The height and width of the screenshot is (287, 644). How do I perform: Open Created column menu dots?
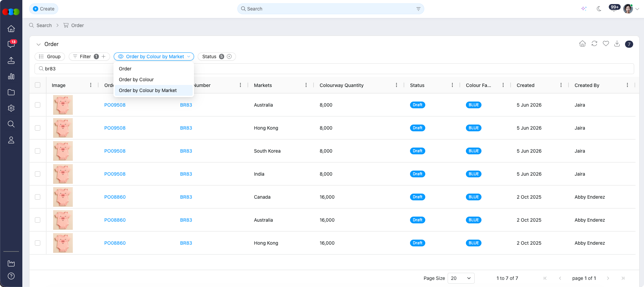point(561,85)
